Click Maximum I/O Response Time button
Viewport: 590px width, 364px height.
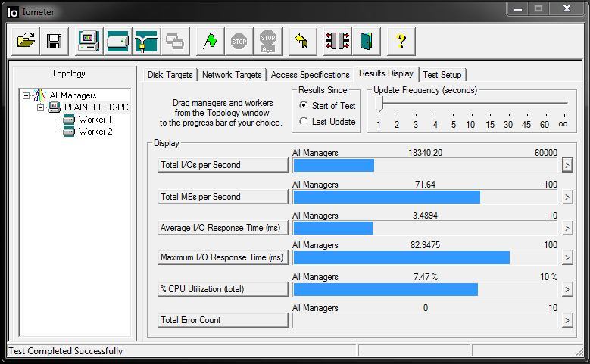[223, 257]
